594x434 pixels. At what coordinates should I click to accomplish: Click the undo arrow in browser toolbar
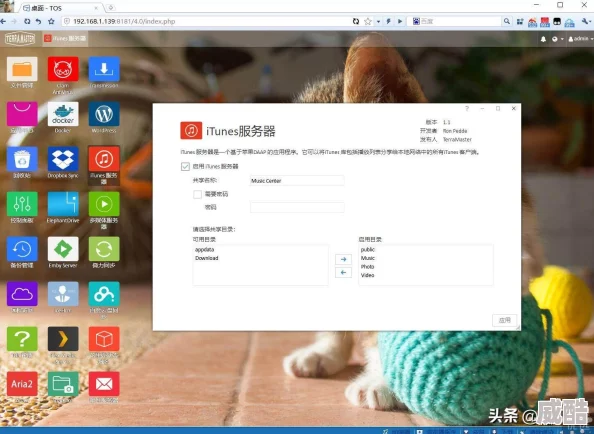coord(38,22)
